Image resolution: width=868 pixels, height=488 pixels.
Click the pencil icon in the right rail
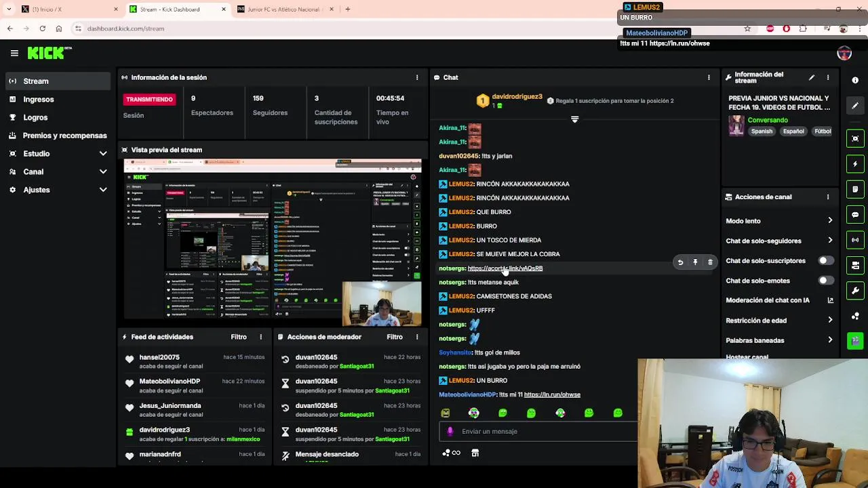(855, 106)
